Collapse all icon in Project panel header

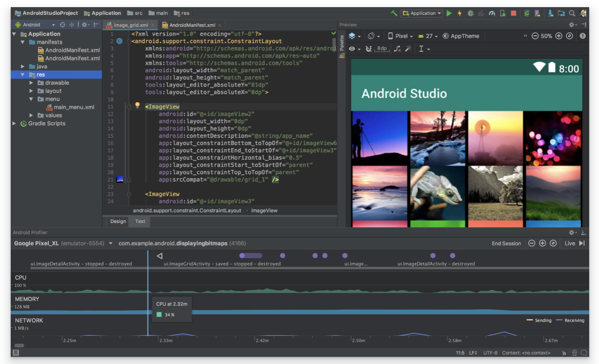71,25
